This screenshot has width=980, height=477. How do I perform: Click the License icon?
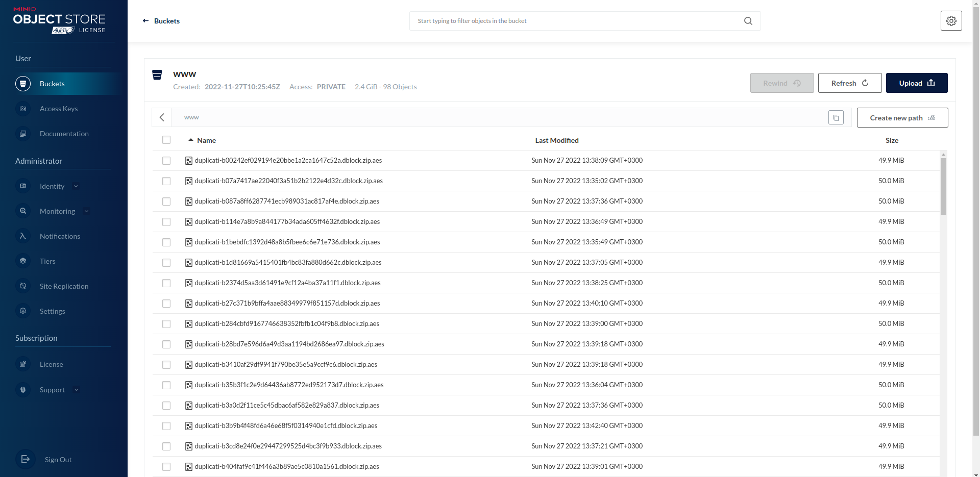click(x=23, y=364)
